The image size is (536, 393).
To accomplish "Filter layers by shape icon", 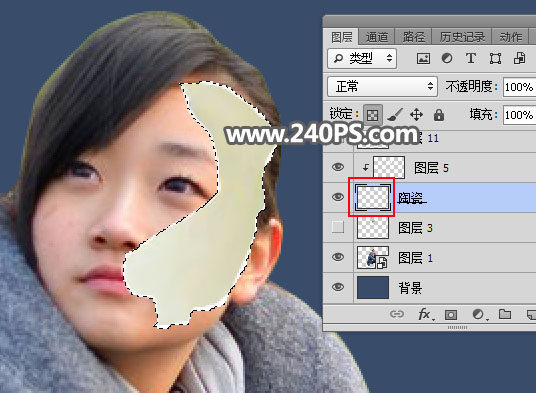I will [x=495, y=58].
